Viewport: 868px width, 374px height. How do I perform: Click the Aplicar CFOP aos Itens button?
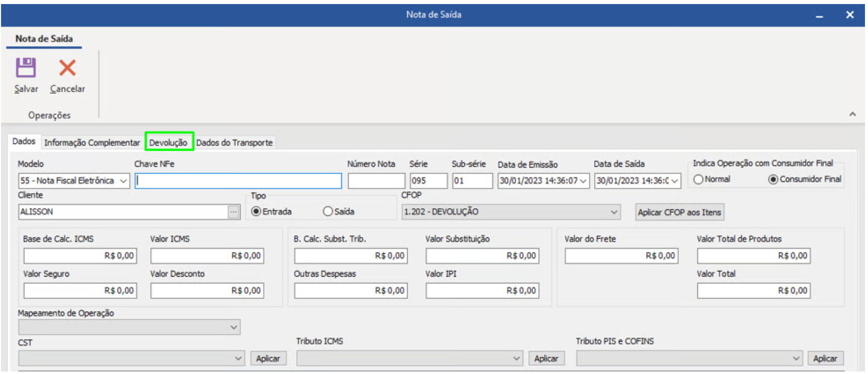679,212
